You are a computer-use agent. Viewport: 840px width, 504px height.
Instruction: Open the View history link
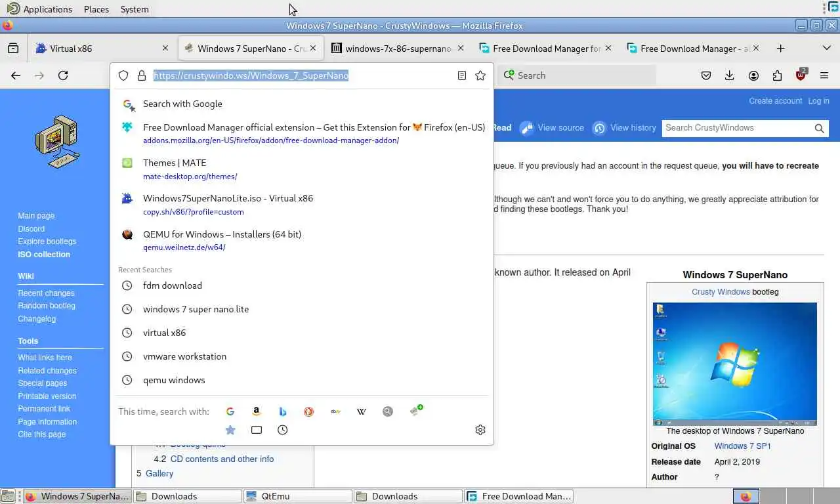pyautogui.click(x=625, y=128)
